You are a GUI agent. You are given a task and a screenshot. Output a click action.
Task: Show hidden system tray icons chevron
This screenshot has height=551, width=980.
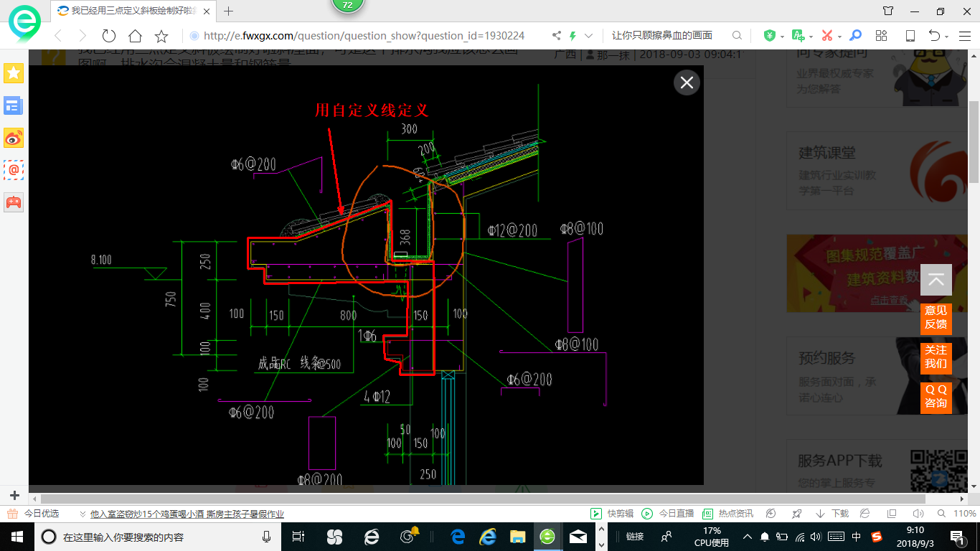[747, 537]
